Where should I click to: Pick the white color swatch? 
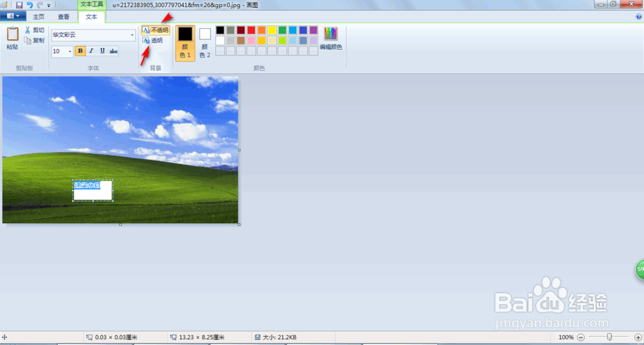click(x=220, y=41)
